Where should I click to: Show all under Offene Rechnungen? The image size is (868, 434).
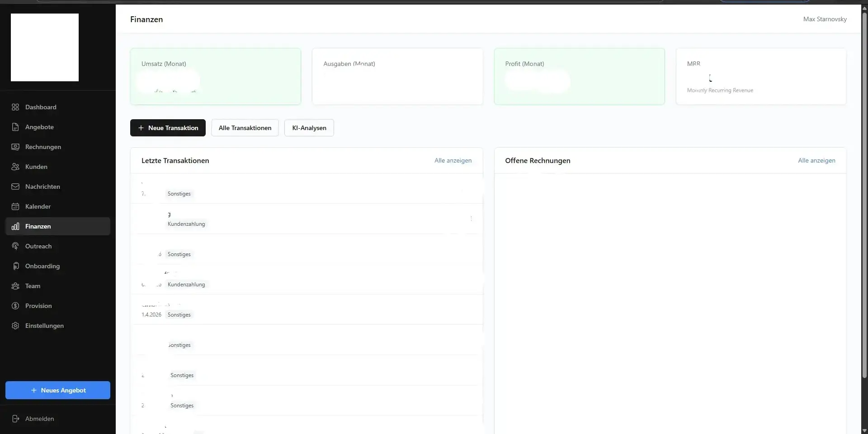pyautogui.click(x=816, y=160)
